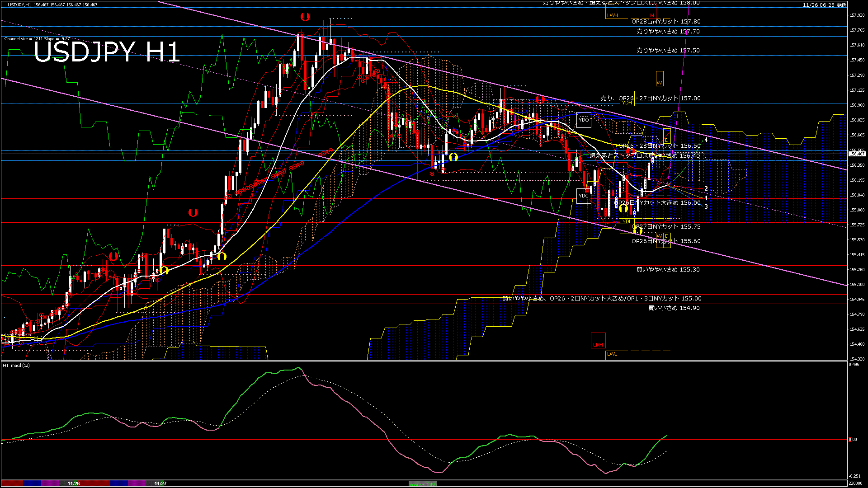Click the YDC yesterday close label
This screenshot has width=868, height=488.
click(584, 196)
